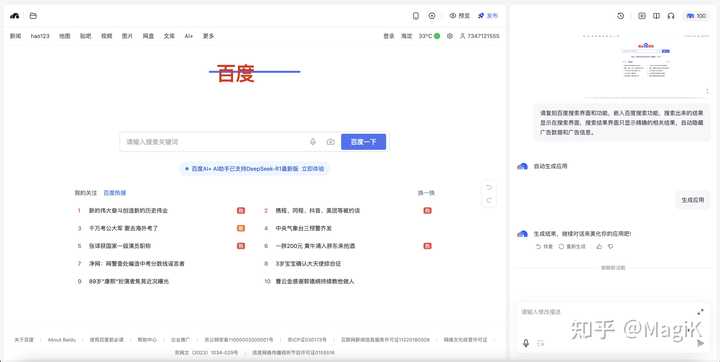Open the hao123 nav link

click(x=40, y=36)
